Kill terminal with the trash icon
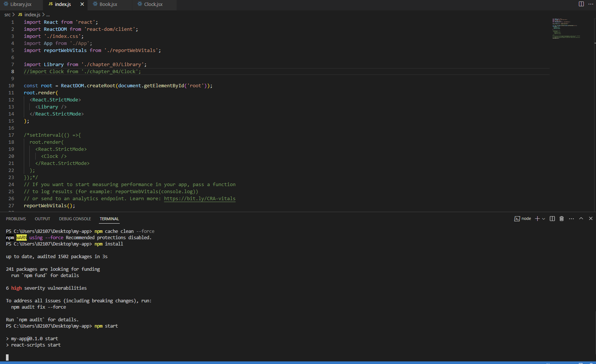596x364 pixels. point(561,218)
